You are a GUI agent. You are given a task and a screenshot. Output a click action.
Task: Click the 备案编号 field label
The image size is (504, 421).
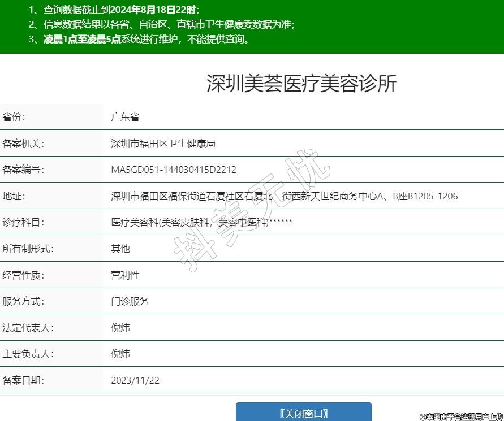coord(23,170)
